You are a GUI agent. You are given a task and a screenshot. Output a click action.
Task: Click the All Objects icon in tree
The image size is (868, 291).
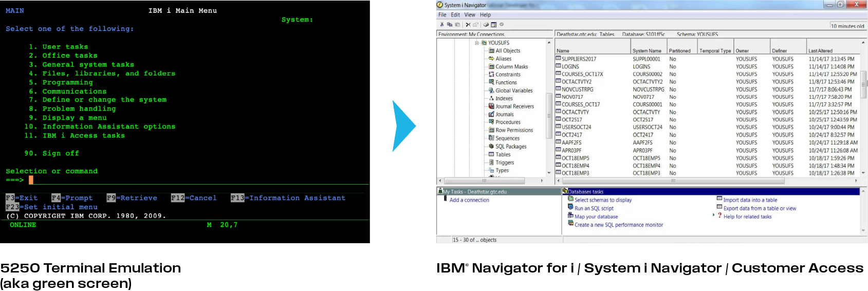[491, 50]
